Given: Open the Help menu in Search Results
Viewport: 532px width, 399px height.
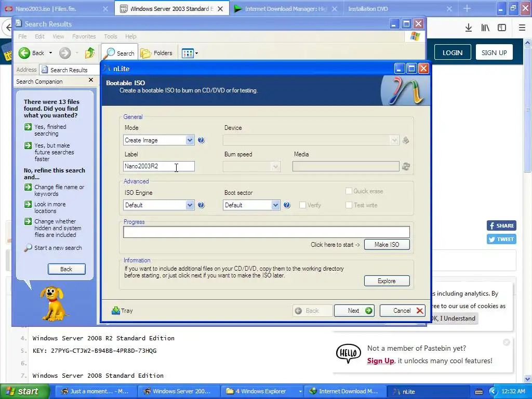Looking at the screenshot, I should (130, 36).
